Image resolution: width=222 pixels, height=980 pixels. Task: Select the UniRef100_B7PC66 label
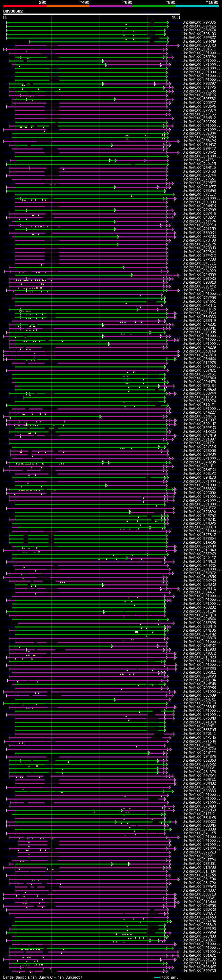pos(199,114)
